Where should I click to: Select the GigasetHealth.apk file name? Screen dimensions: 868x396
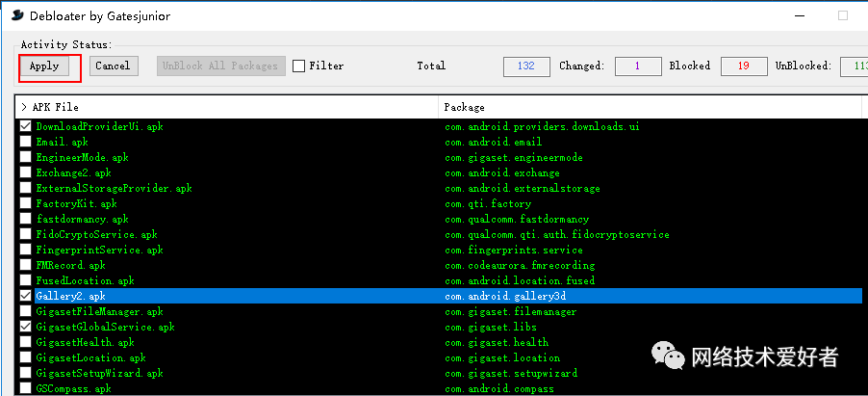coord(86,343)
